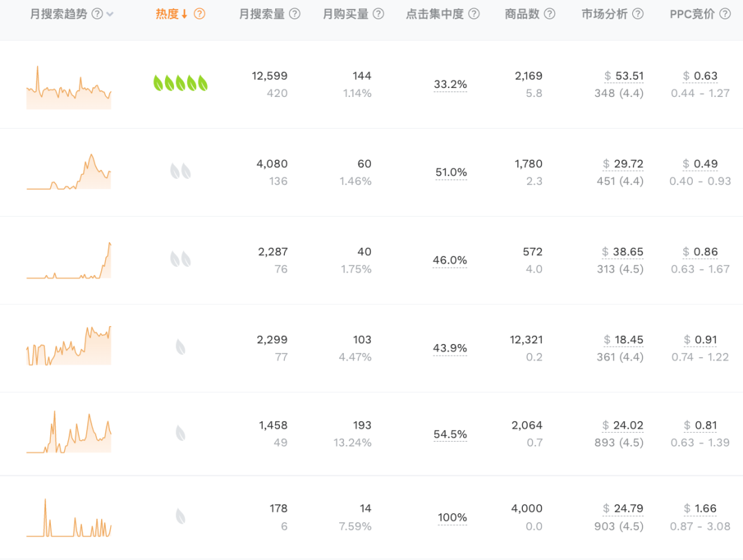Click the help icon next to 热度 header
Viewport: 743px width, 560px height.
[x=200, y=13]
